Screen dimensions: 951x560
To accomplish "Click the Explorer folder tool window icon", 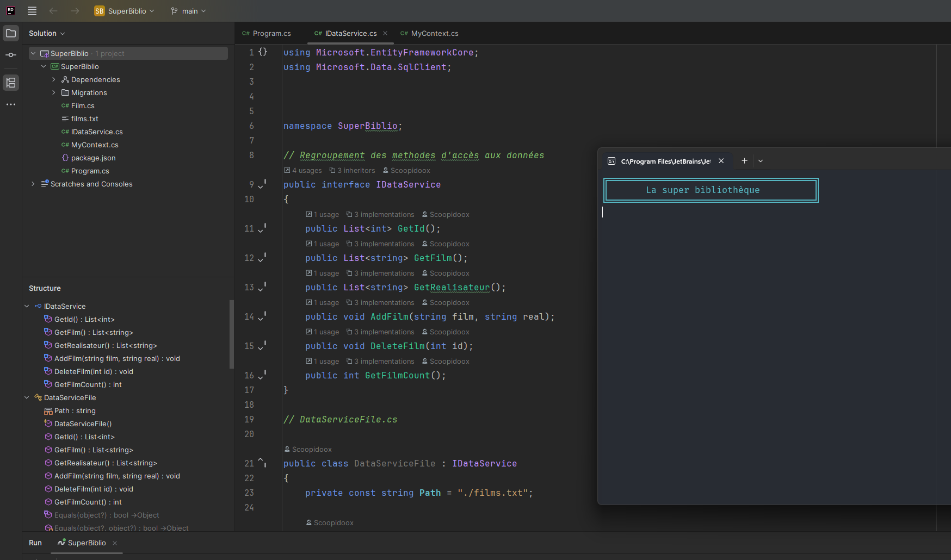I will coord(11,33).
